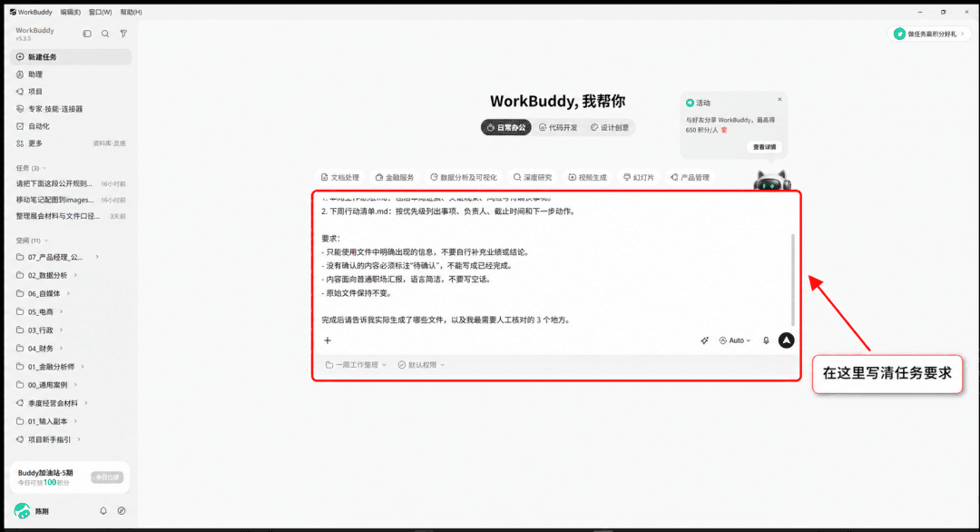Viewport: 980px width, 532px height.
Task: Open the notifications bell icon
Action: coord(103,511)
